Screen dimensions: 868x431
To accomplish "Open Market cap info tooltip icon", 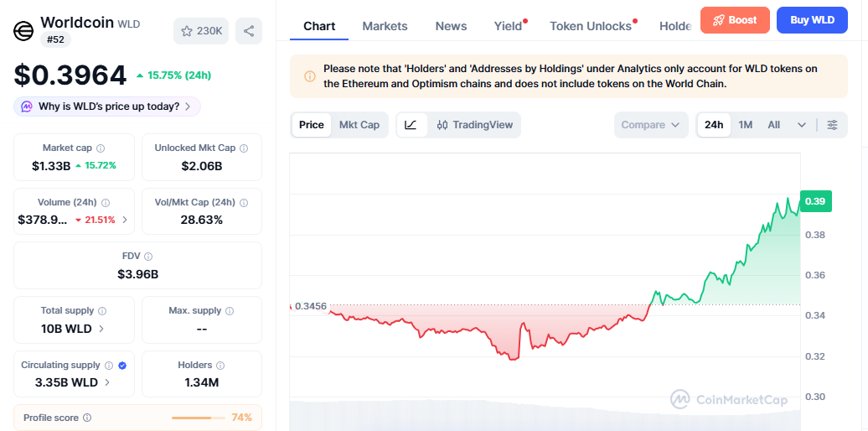I will [x=101, y=148].
